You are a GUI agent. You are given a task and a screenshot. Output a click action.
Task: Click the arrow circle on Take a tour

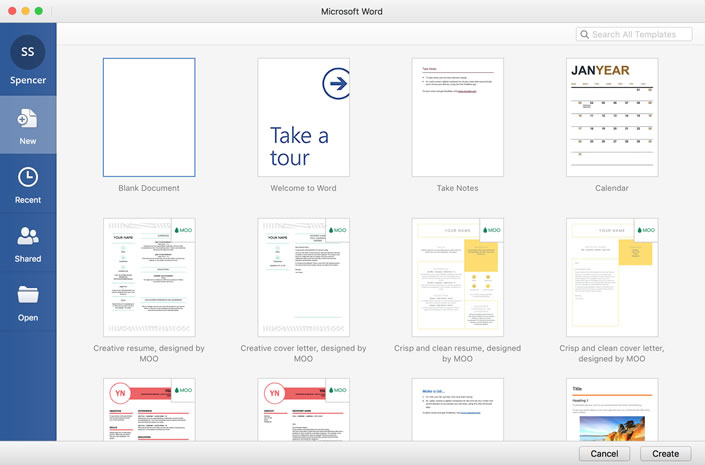336,83
